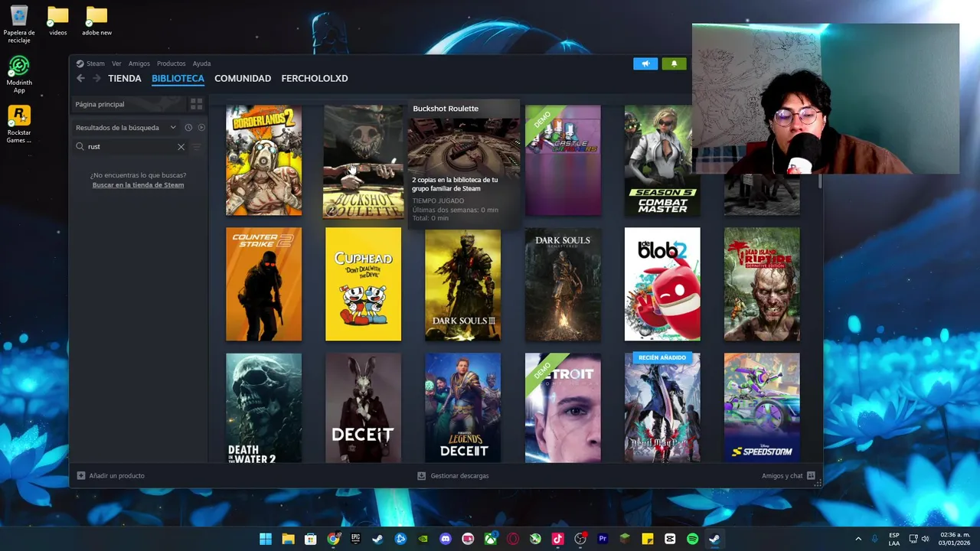
Task: Open advanced filters icon beside search
Action: [x=196, y=147]
